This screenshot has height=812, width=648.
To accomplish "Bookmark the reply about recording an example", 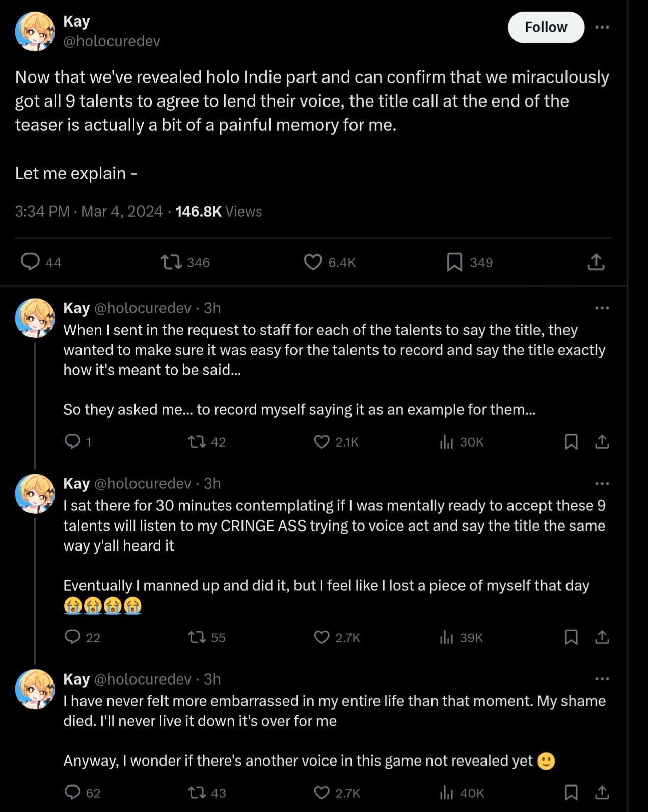I will pos(571,441).
